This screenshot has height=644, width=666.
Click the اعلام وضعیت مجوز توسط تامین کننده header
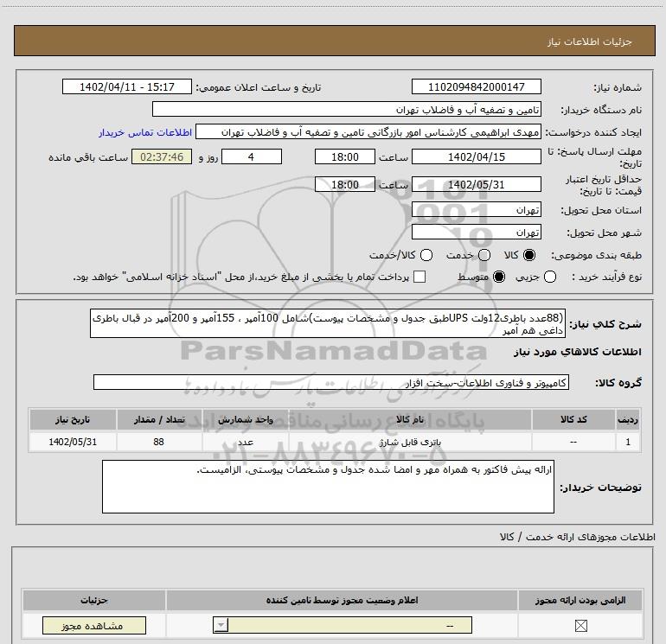pos(342,600)
